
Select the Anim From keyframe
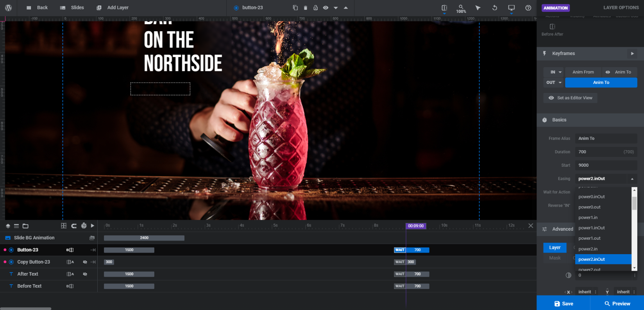click(583, 72)
